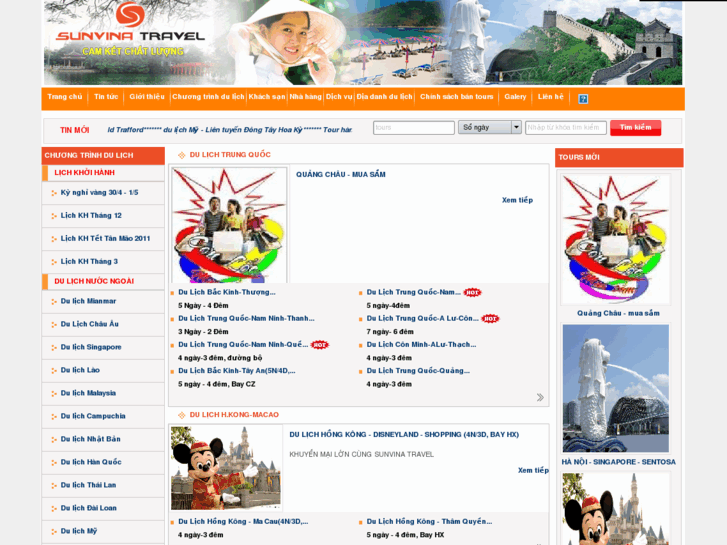The image size is (727, 545).
Task: Click bullet icon next to Du lịch Mianmar
Action: point(54,301)
